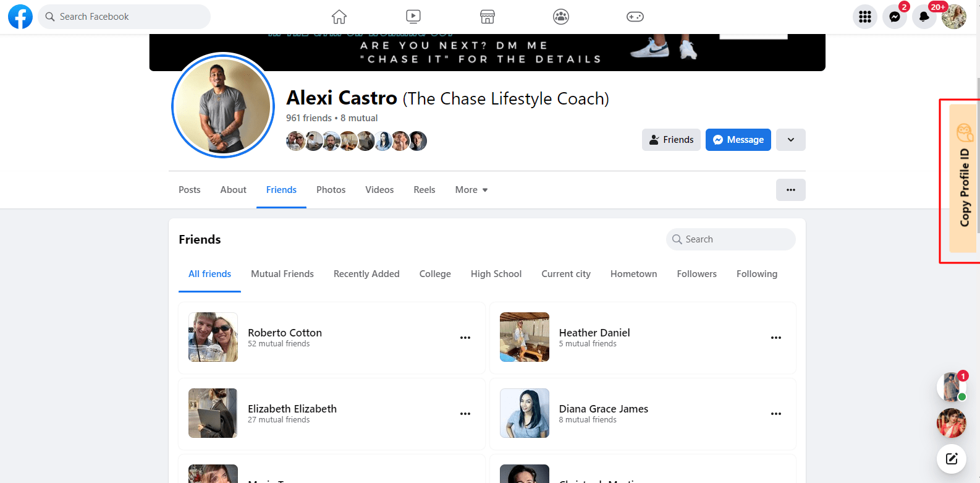Open options for Elizabeth Elizabeth
This screenshot has width=980, height=483.
(465, 414)
